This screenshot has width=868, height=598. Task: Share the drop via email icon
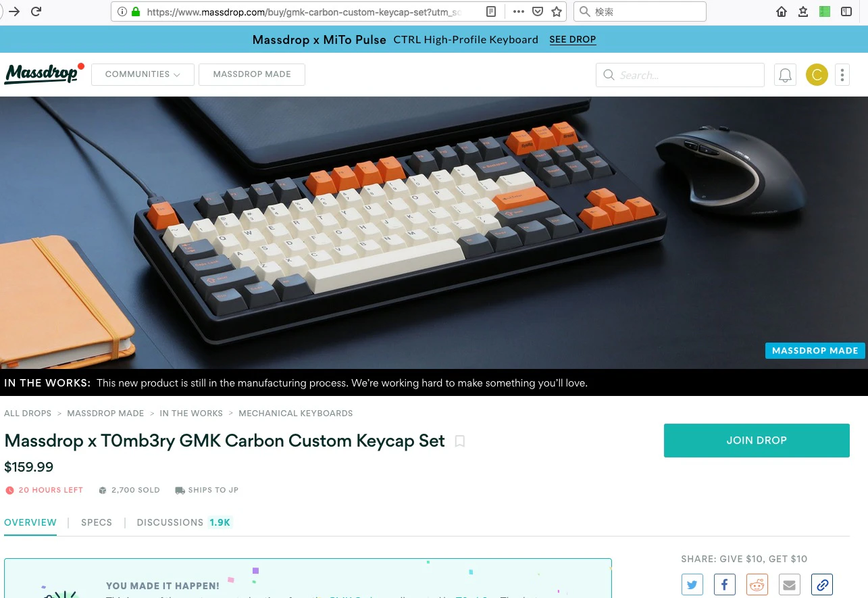click(x=790, y=584)
